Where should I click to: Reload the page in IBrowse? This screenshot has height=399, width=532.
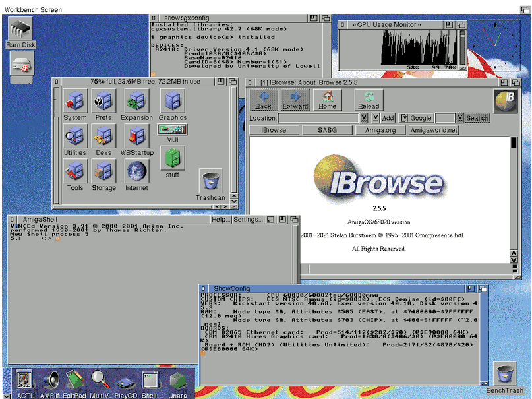[x=369, y=100]
